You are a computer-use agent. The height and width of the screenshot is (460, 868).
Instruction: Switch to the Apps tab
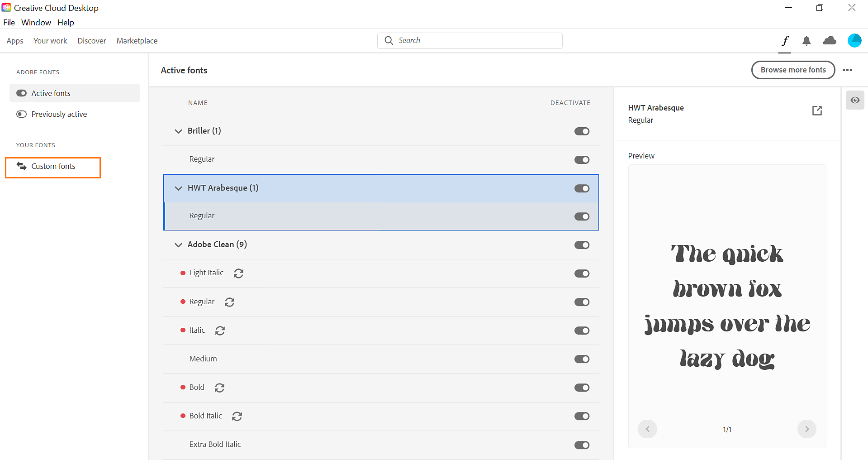click(x=15, y=41)
